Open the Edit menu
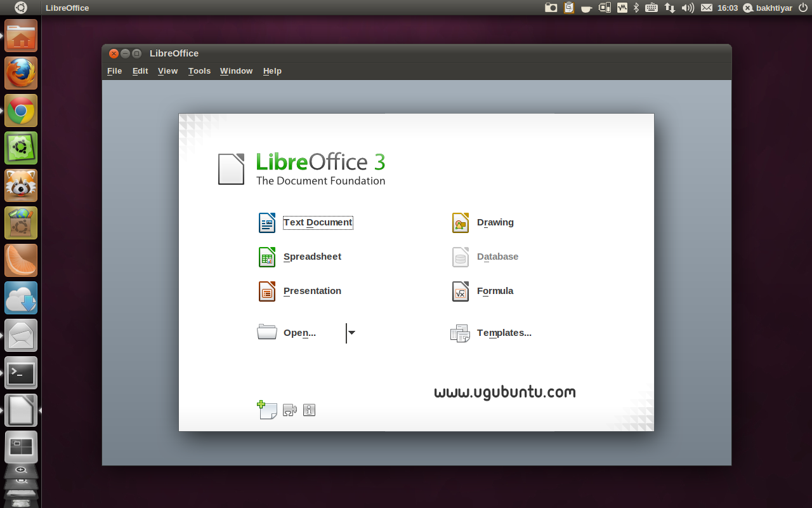812x508 pixels. pos(140,71)
